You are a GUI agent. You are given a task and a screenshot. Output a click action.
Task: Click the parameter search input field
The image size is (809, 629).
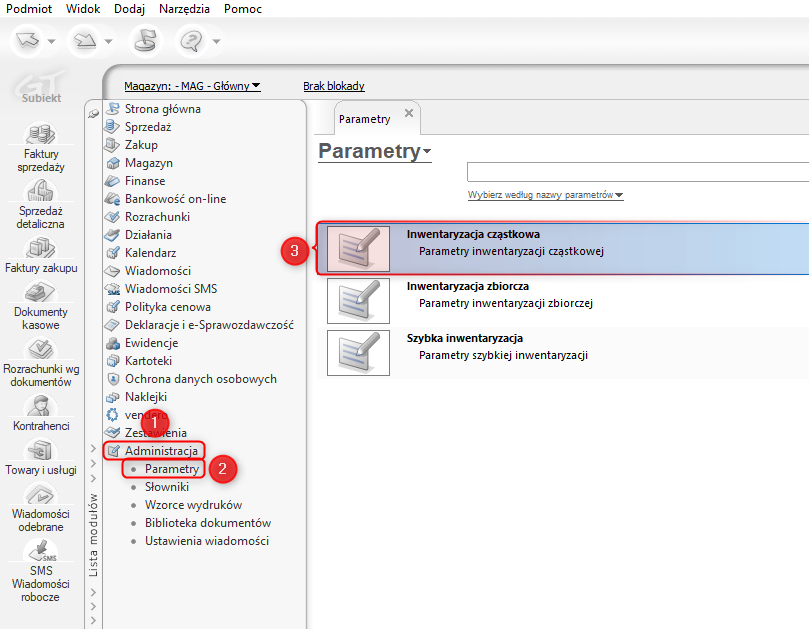coord(638,172)
